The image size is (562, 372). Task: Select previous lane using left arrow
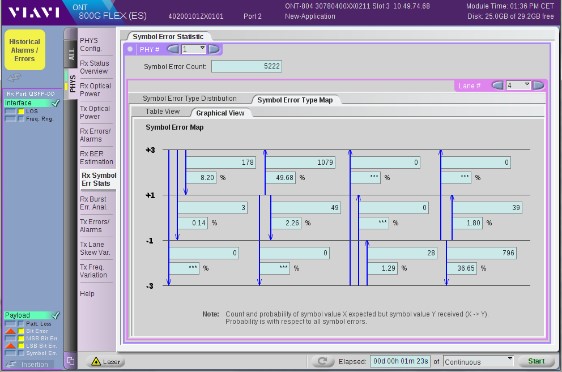click(497, 85)
